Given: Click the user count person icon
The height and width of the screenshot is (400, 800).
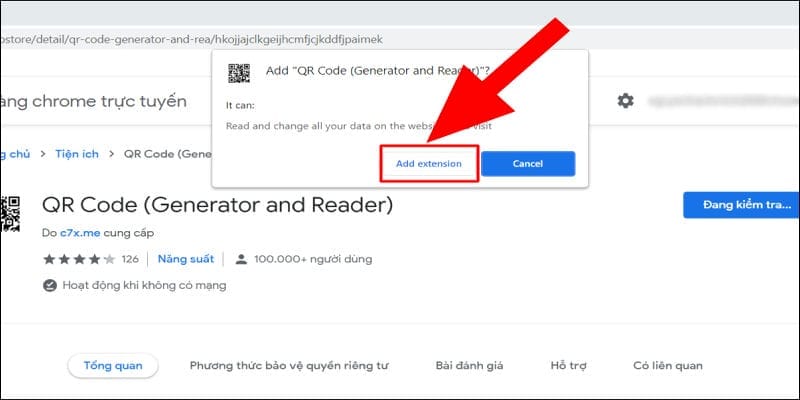Looking at the screenshot, I should [x=241, y=259].
